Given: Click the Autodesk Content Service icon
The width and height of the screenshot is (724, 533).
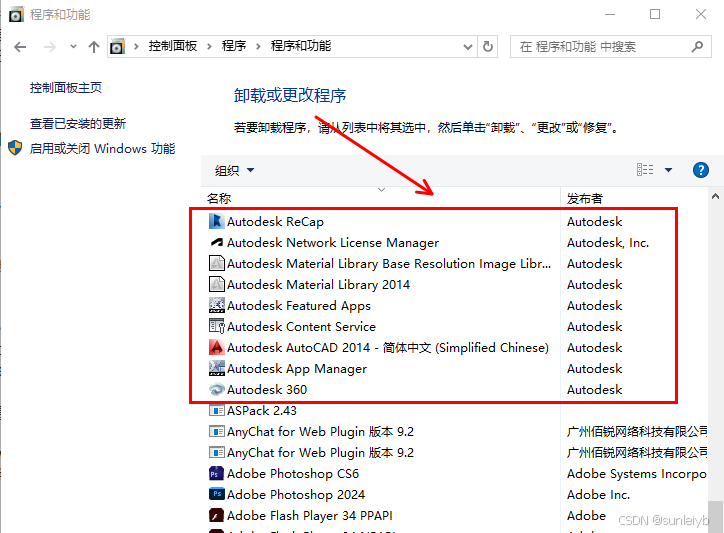Looking at the screenshot, I should pyautogui.click(x=217, y=327).
